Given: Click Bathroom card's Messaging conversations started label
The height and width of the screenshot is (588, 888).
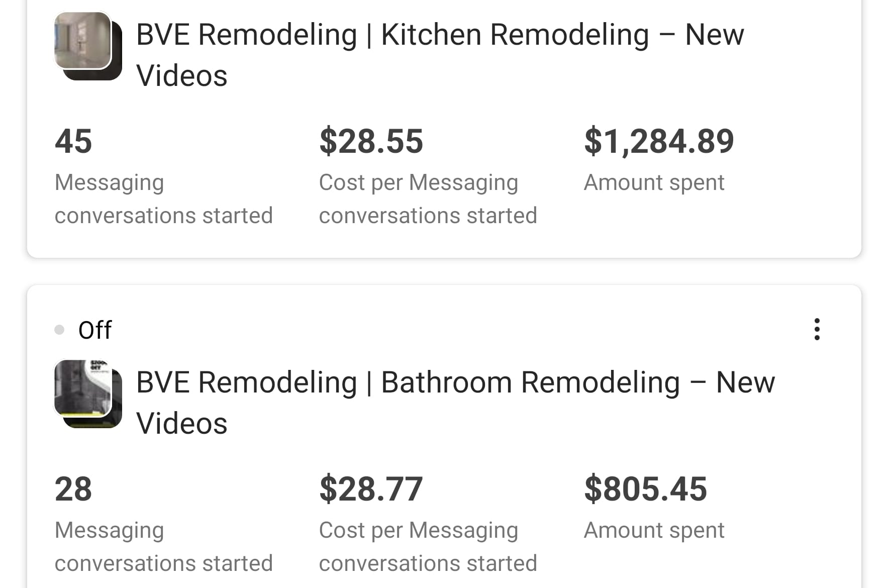Looking at the screenshot, I should pos(163,547).
